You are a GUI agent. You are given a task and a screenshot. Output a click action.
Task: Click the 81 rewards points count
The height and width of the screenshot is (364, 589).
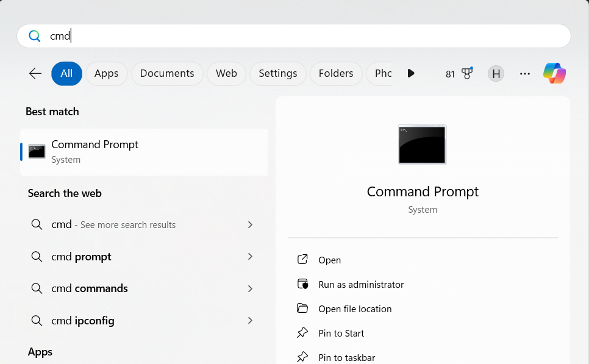pos(450,74)
